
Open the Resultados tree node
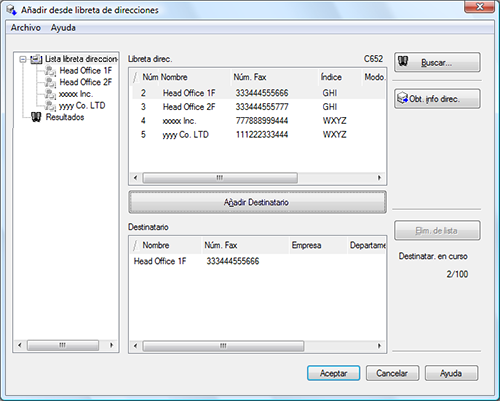tap(65, 117)
